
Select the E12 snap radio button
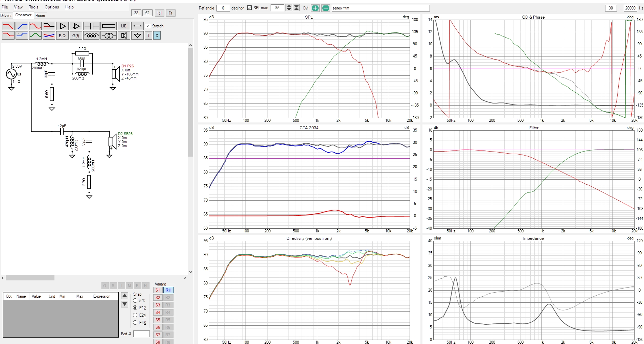[x=135, y=308]
